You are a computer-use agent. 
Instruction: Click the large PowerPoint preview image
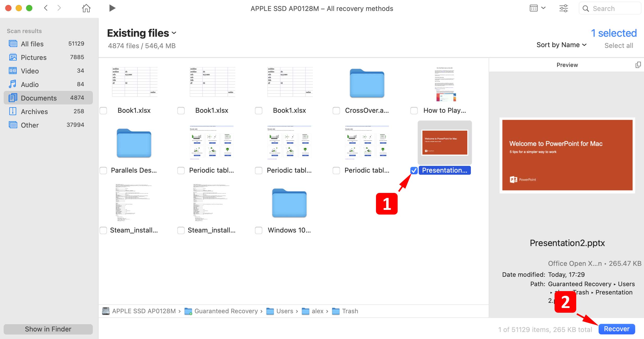coord(567,155)
